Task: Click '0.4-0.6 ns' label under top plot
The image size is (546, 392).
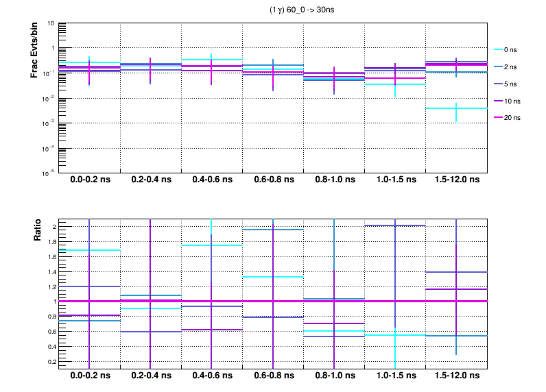Action: point(212,180)
